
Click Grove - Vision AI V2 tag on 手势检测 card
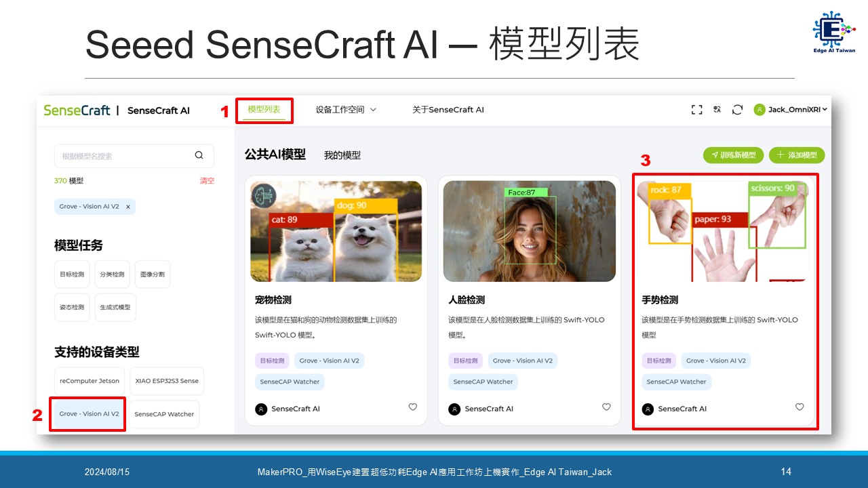(x=715, y=361)
